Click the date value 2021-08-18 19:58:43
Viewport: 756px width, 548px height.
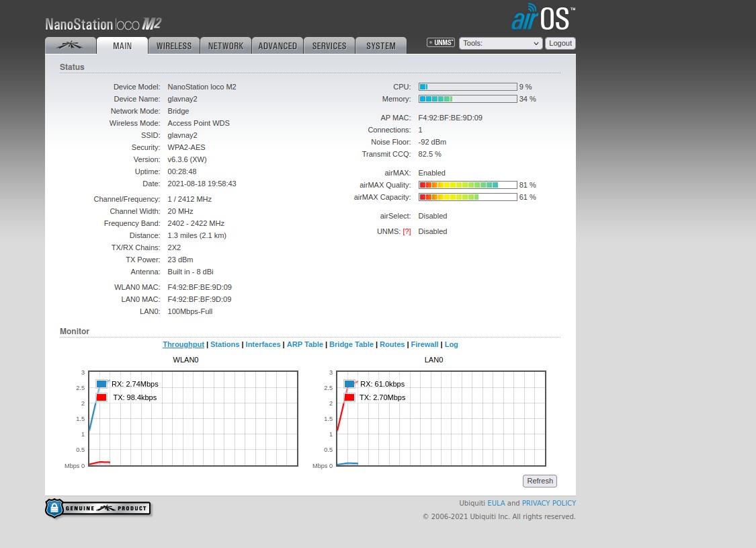[x=202, y=184]
